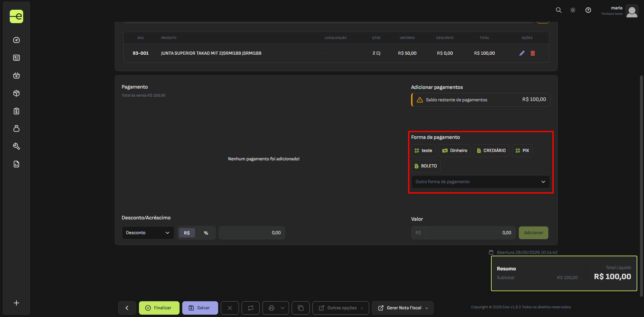Switch discount unit to R$
The image size is (644, 317).
187,233
